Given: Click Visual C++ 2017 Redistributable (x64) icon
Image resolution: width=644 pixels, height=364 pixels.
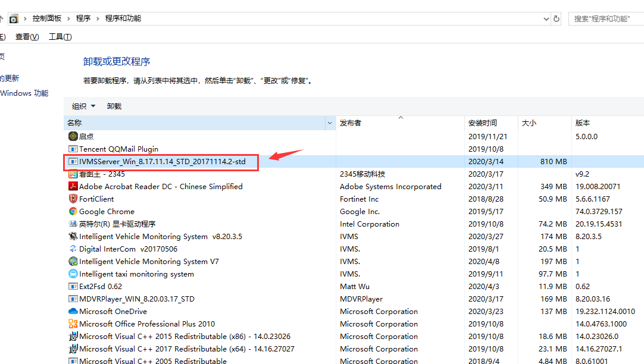Looking at the screenshot, I should [x=73, y=349].
